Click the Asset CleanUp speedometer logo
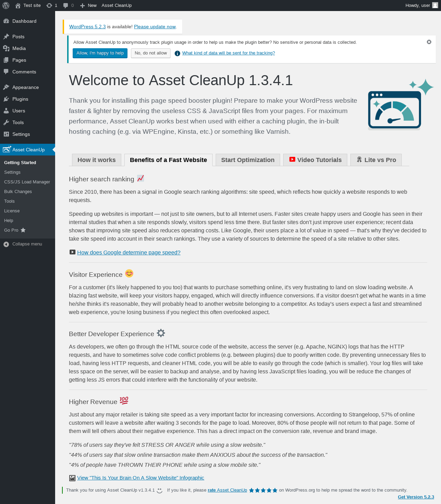The width and height of the screenshot is (441, 504). pos(401,104)
